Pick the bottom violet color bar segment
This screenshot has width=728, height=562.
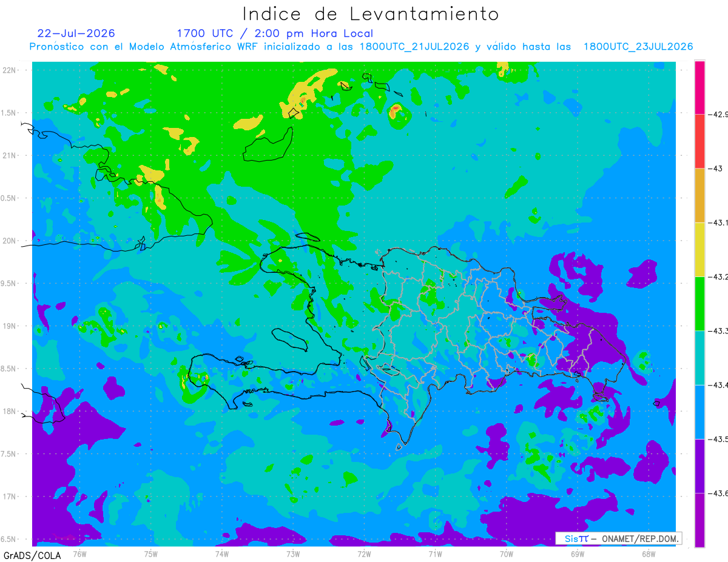point(699,520)
